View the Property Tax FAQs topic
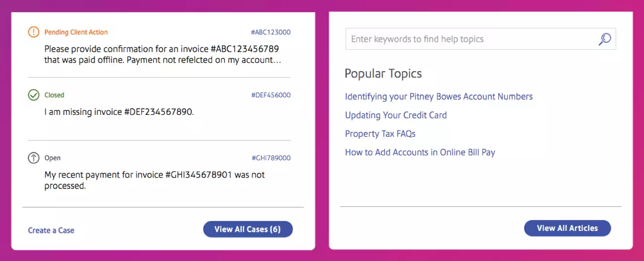The height and width of the screenshot is (261, 644). (x=380, y=134)
